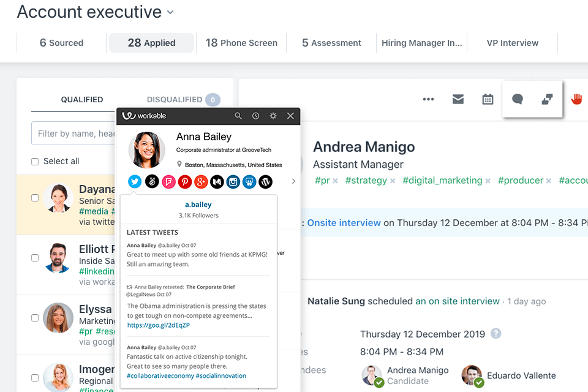Toggle the Select all checkbox
This screenshot has height=392, width=588.
35,162
